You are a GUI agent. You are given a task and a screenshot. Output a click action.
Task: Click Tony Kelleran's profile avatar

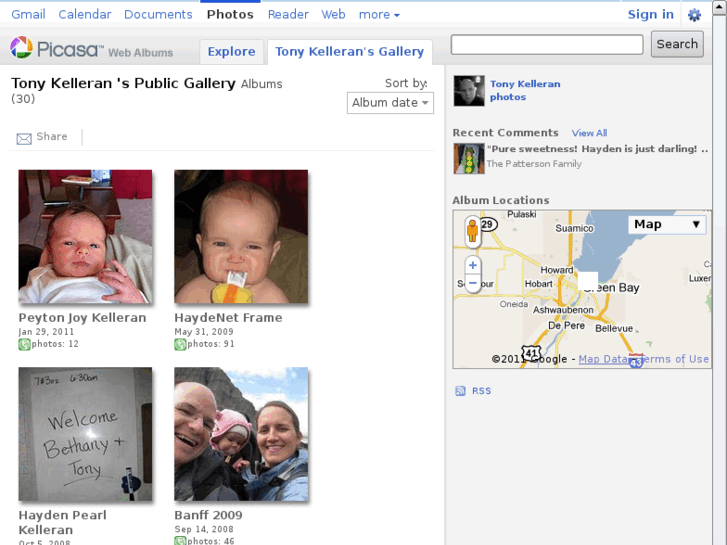click(x=468, y=90)
